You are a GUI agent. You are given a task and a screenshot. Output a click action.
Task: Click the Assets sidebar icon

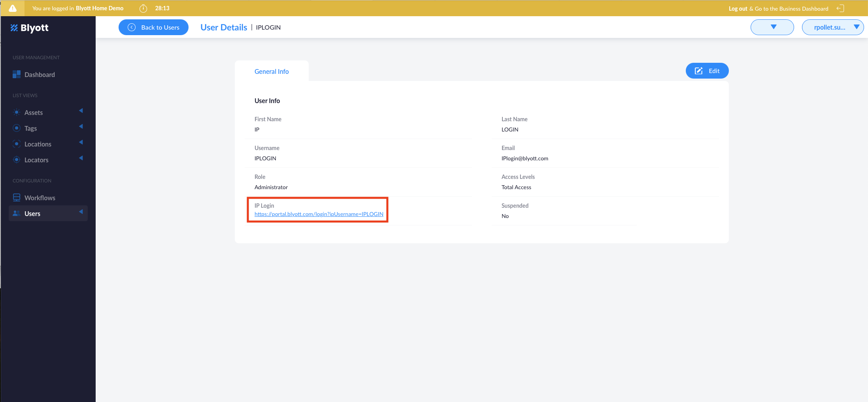click(x=17, y=113)
